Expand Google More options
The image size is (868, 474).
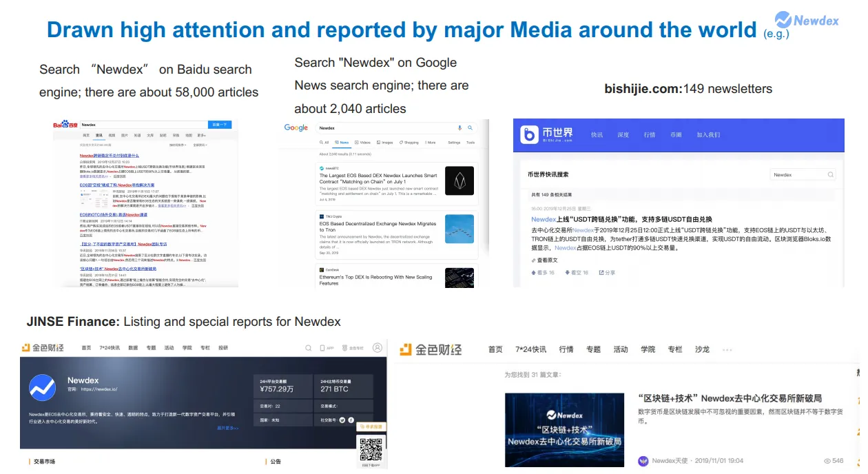coord(431,143)
